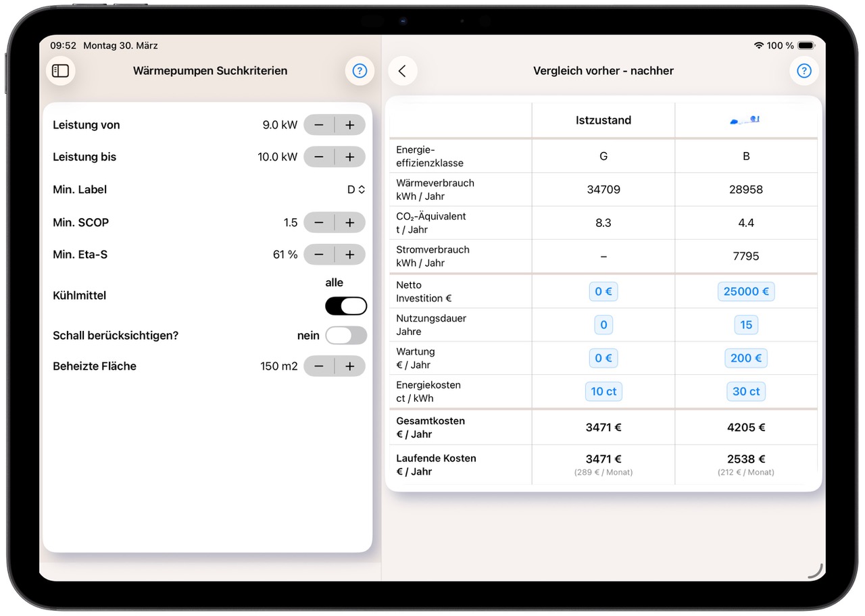Viewport: 865px width, 616px height.
Task: Increase the Beheizte Fläche value
Action: click(350, 366)
